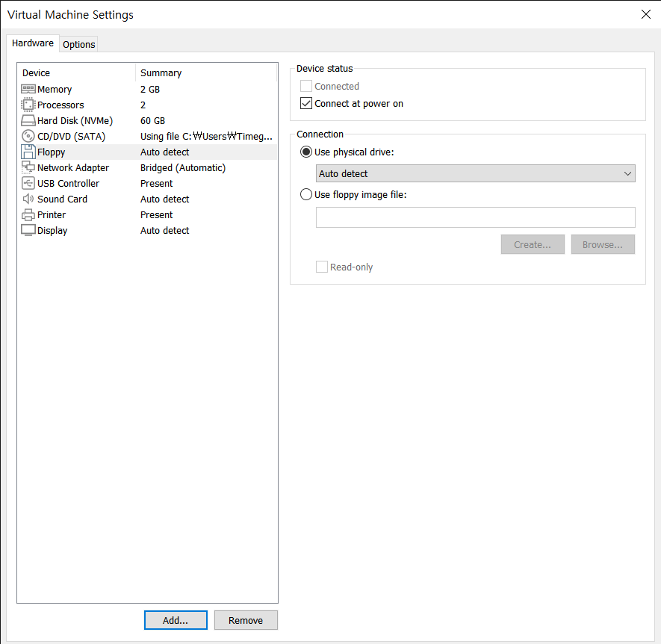Viewport: 661px width, 644px height.
Task: Select Use physical drive radio button
Action: pos(306,152)
